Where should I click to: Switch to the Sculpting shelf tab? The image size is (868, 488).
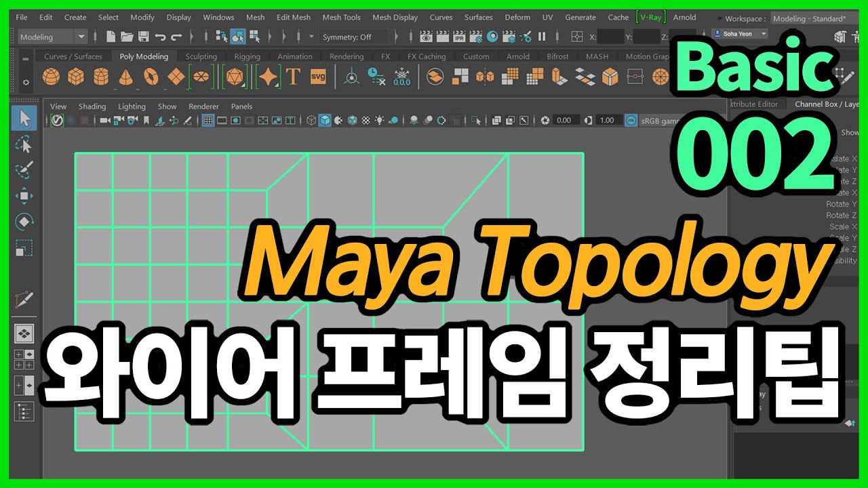tap(201, 57)
